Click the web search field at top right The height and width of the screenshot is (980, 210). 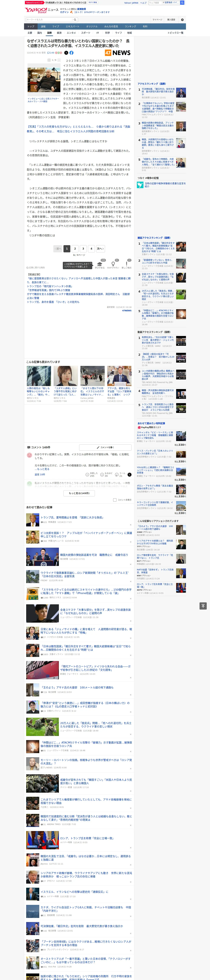164,3
